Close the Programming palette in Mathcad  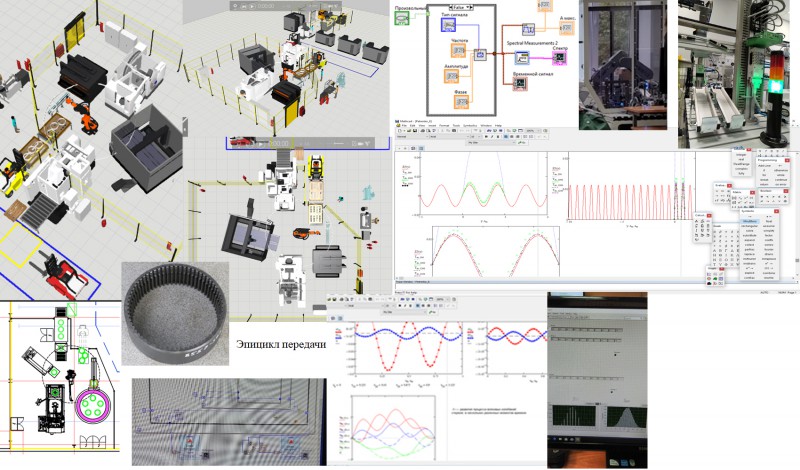[x=787, y=160]
